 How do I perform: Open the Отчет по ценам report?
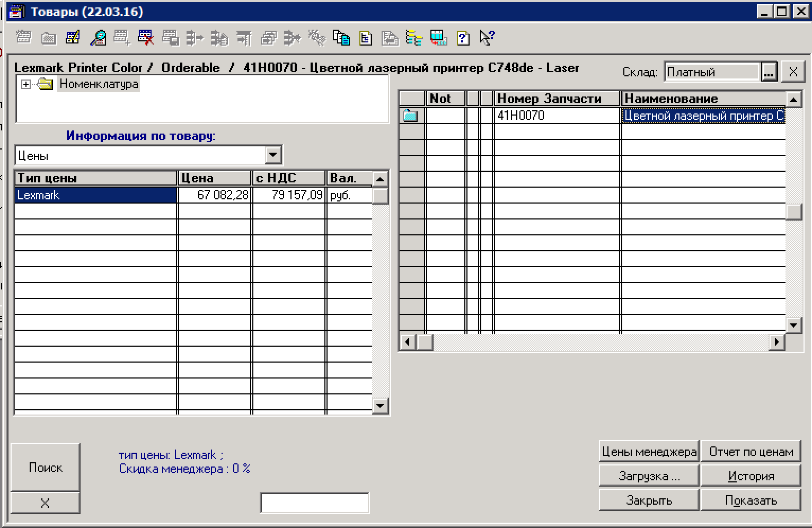coord(751,452)
